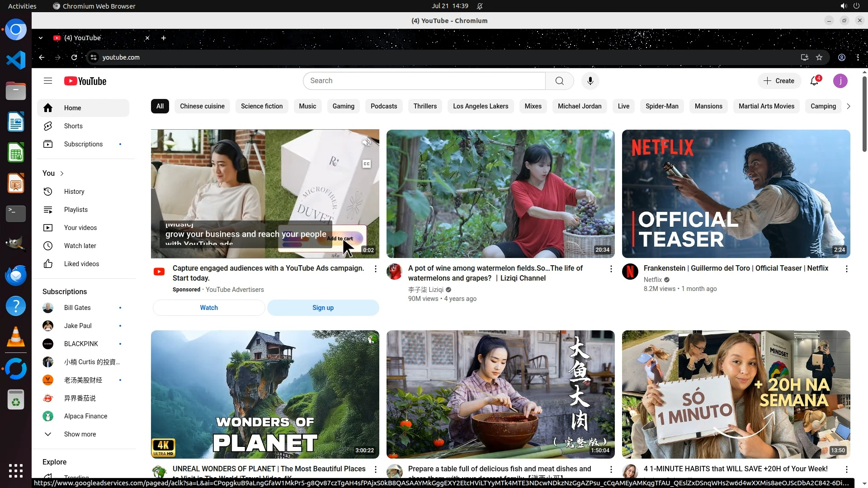Unmute the ad video preview
This screenshot has height=488, width=868.
tap(366, 143)
